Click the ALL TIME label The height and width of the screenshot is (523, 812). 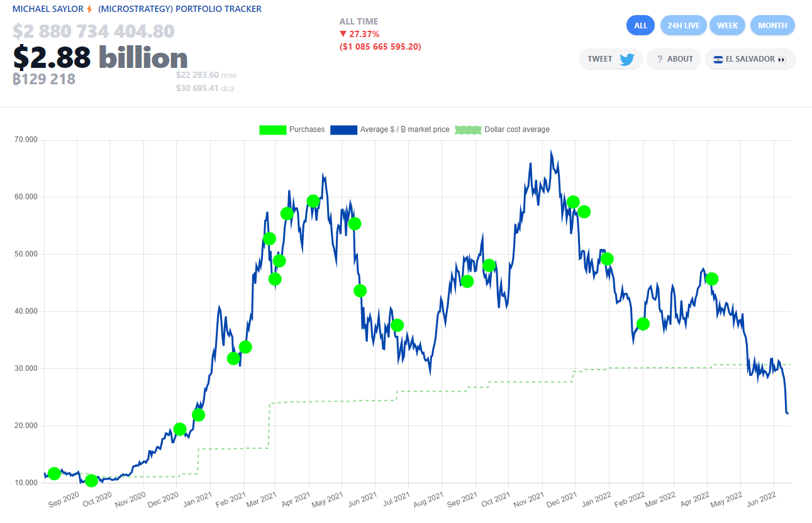(359, 21)
